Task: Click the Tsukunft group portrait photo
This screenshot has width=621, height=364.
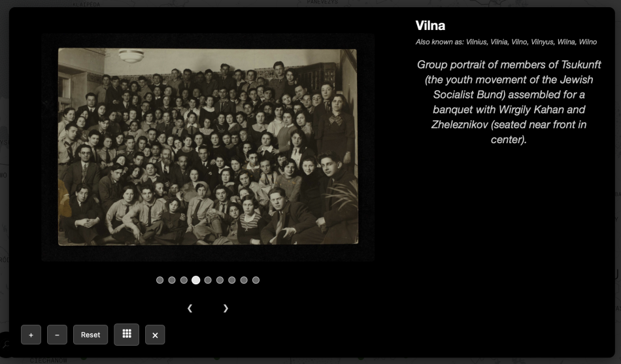Action: [208, 147]
